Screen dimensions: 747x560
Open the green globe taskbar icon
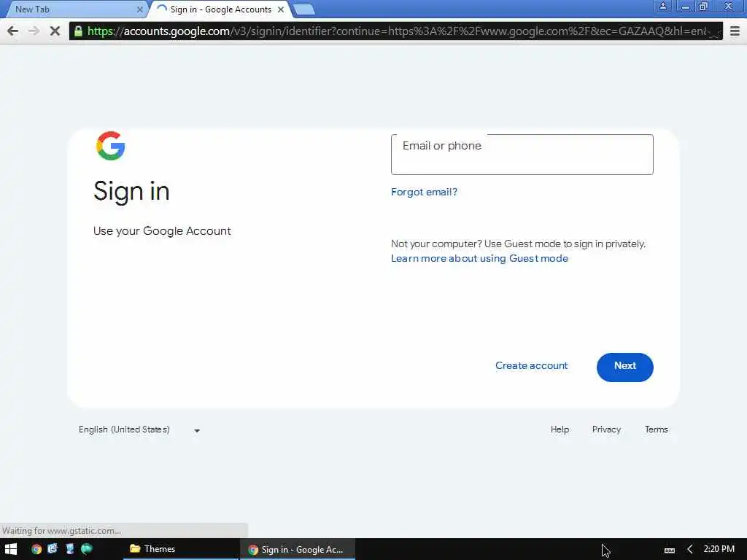(x=86, y=548)
